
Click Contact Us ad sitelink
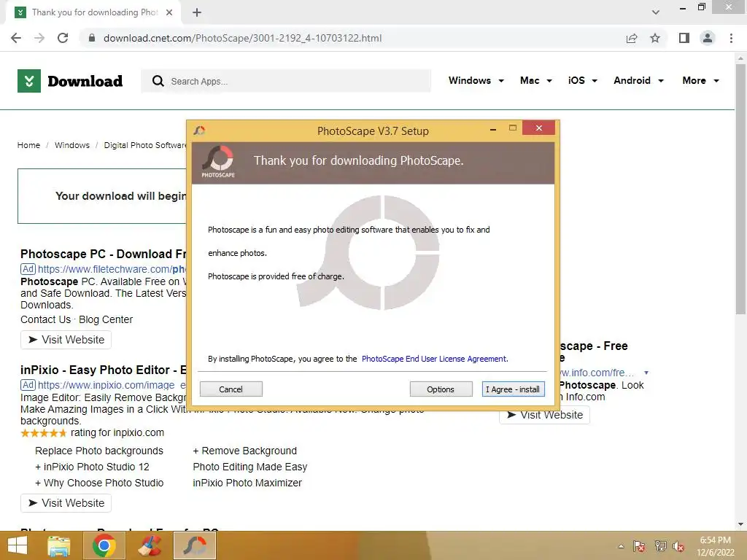45,319
